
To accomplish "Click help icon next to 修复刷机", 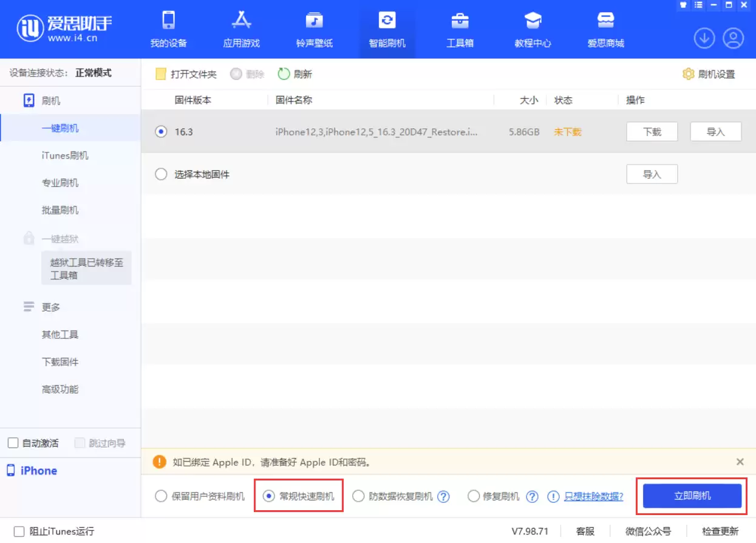I will (x=533, y=496).
